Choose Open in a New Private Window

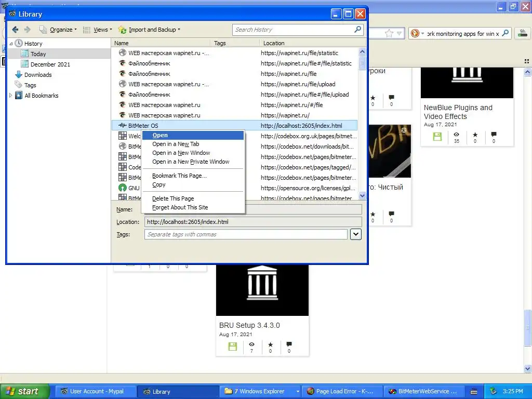pyautogui.click(x=193, y=162)
